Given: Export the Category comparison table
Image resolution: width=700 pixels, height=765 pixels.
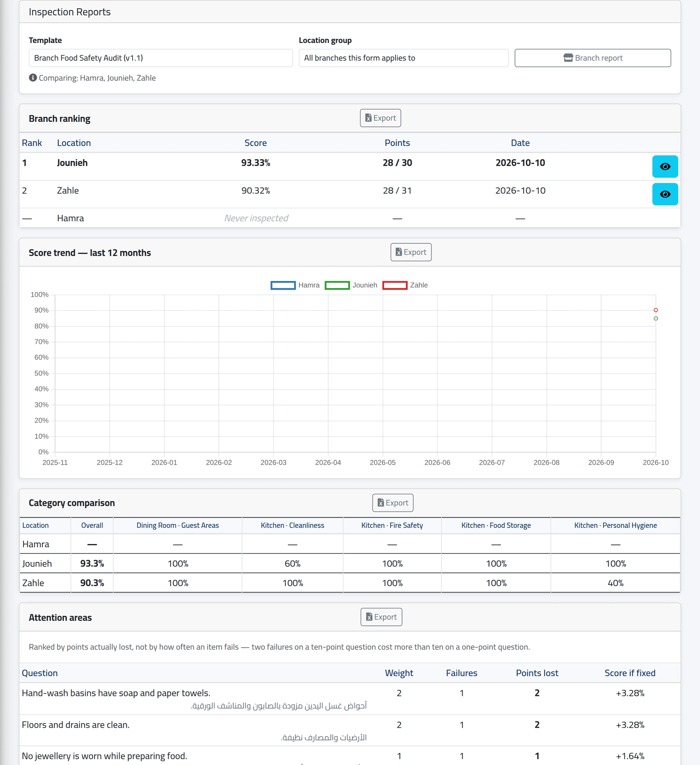Looking at the screenshot, I should point(393,503).
